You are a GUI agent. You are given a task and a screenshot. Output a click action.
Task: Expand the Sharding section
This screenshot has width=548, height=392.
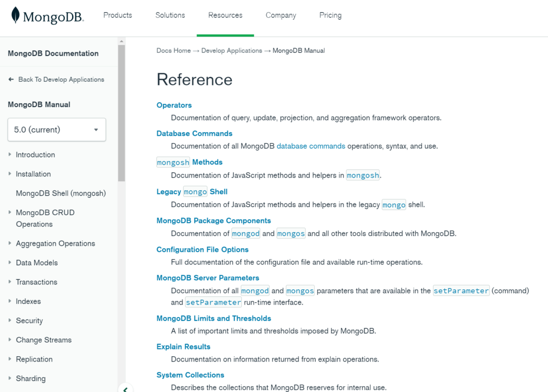[9, 378]
